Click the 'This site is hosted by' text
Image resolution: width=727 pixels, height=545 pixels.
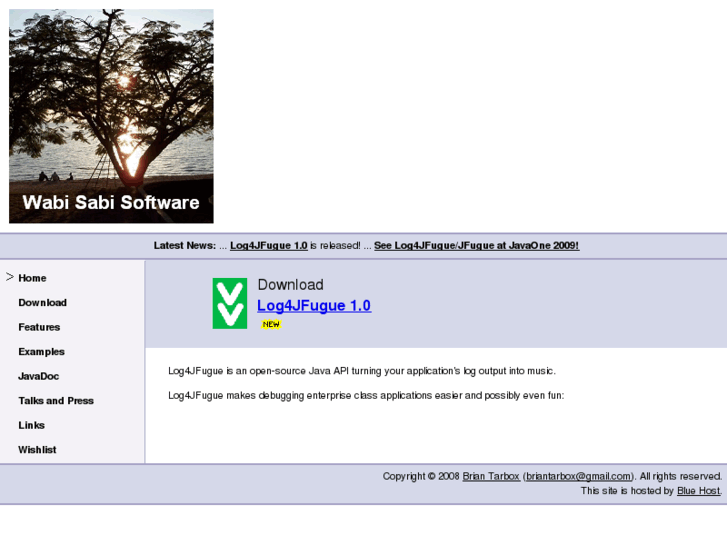627,491
